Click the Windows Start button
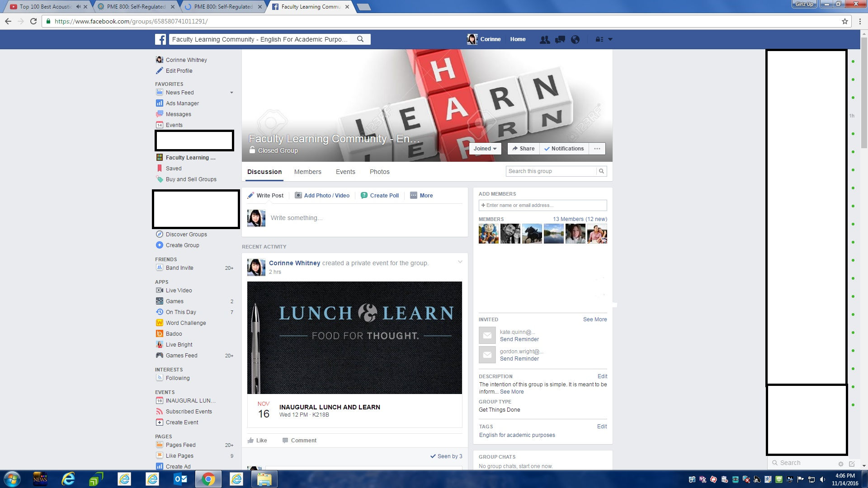Viewport: 868px width, 488px height. [12, 479]
